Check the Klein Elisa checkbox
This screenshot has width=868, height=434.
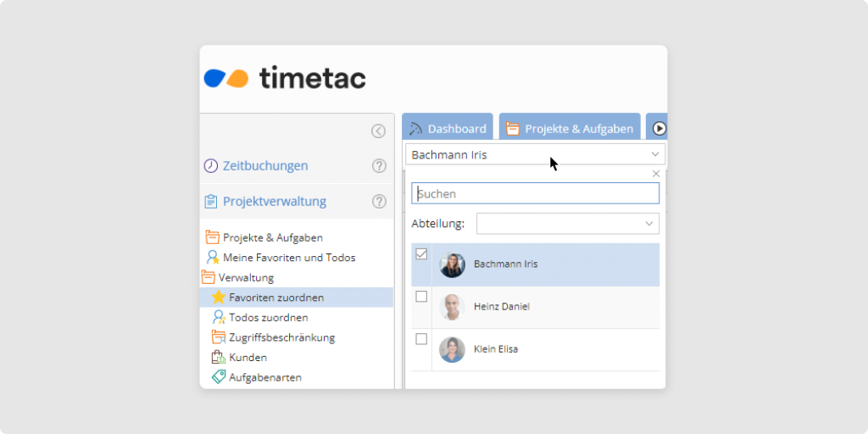click(x=421, y=339)
